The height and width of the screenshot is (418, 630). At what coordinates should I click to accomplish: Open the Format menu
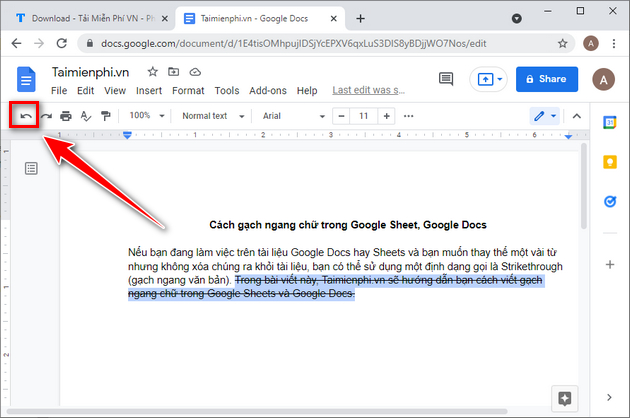click(188, 91)
